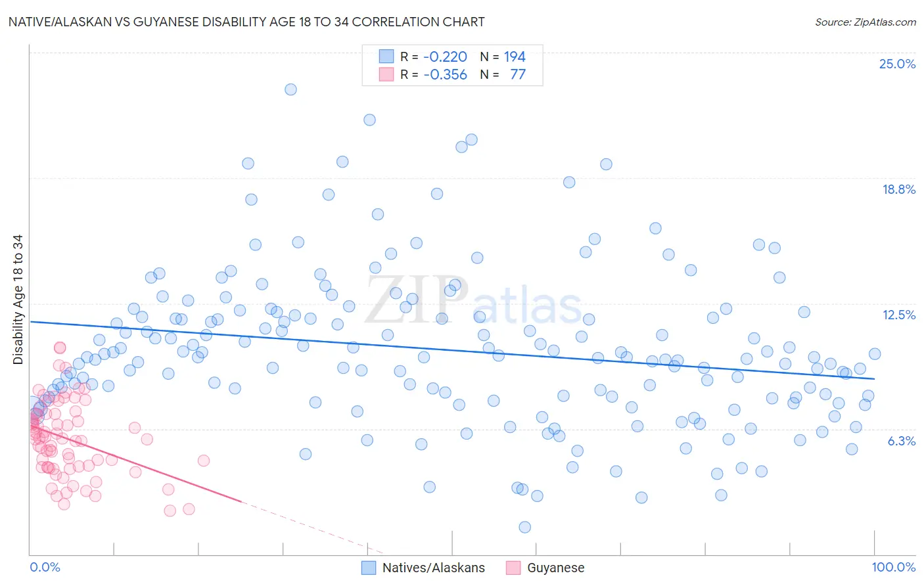Click the 6.3% y-axis label

[x=902, y=441]
